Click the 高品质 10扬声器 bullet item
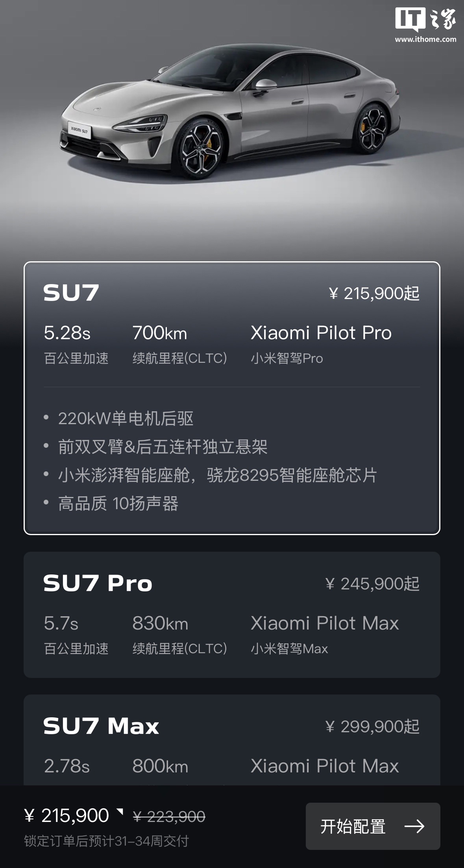Viewport: 464px width, 868px height. click(x=118, y=504)
